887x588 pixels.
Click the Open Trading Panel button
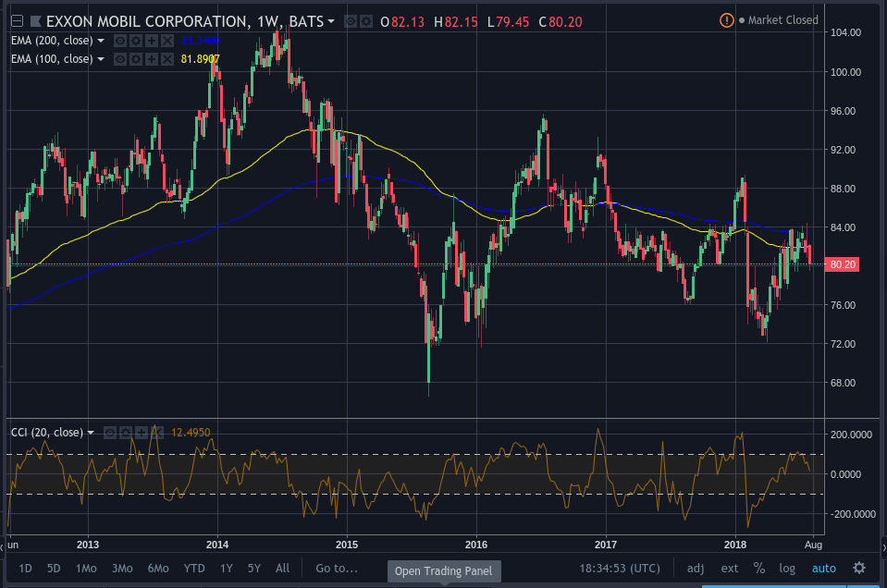point(443,571)
